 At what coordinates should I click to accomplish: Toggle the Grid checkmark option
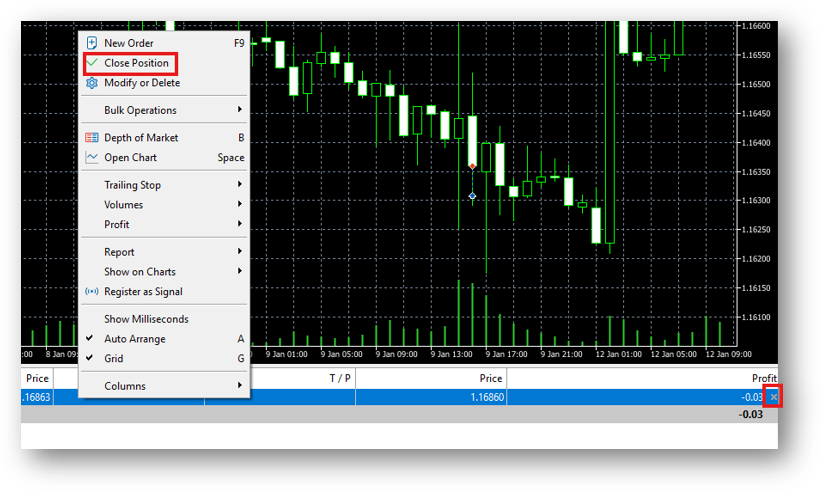(114, 359)
